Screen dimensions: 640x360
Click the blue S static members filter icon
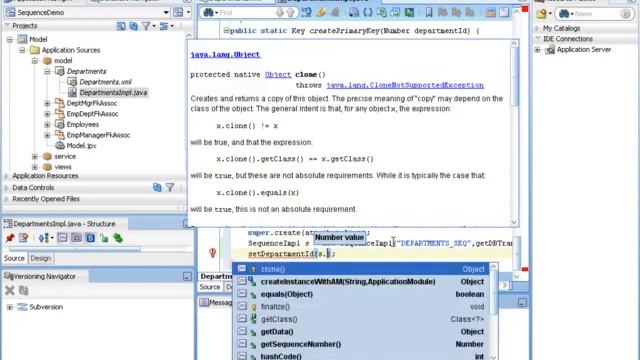[90, 238]
